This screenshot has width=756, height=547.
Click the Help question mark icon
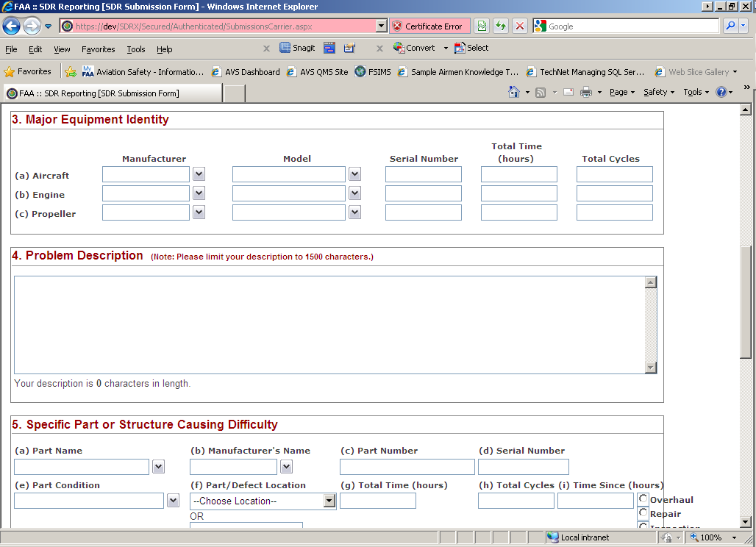(721, 92)
